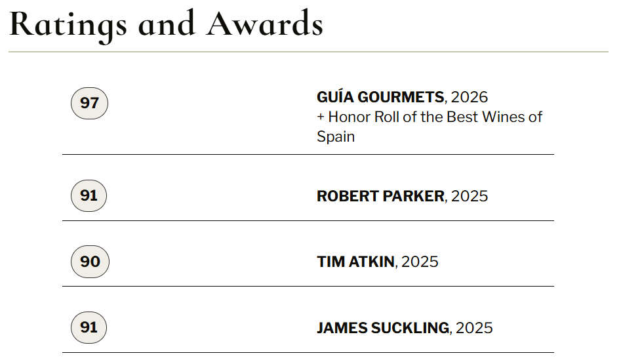The image size is (621, 364).
Task: Click the words Best Wines
Action: click(x=487, y=117)
